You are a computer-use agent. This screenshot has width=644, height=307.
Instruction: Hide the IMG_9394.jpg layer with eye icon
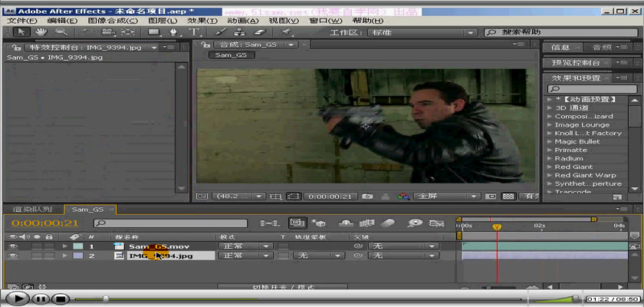pyautogui.click(x=15, y=256)
